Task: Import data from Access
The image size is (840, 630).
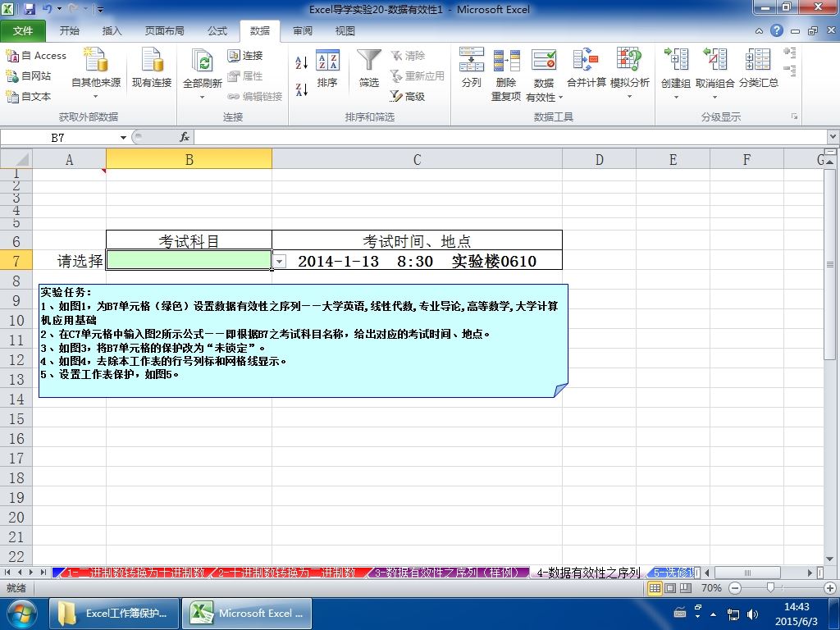Action: click(36, 55)
